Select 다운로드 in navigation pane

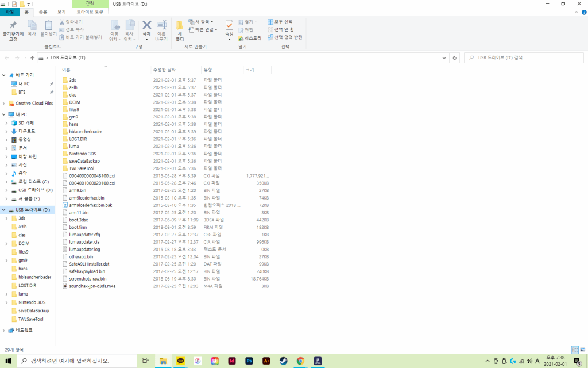point(26,132)
